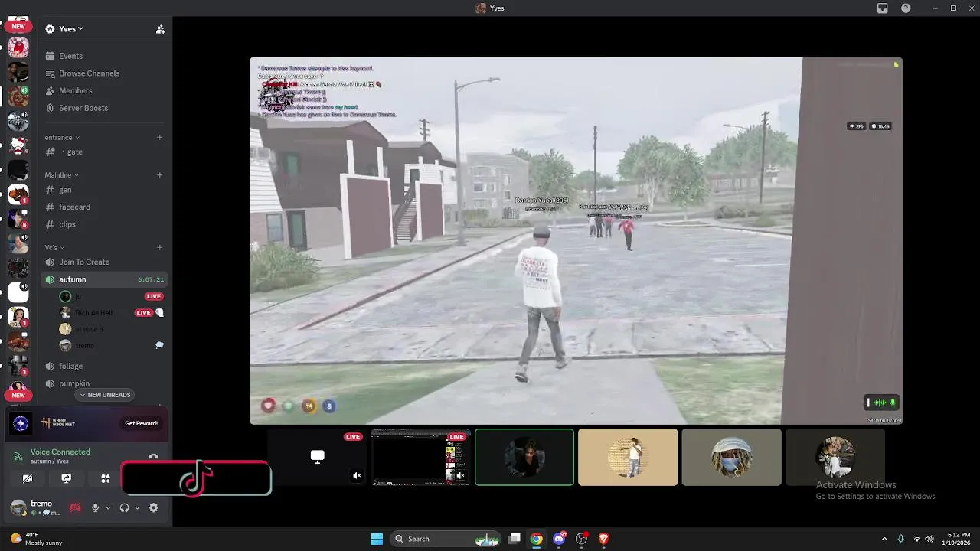This screenshot has height=551, width=980.
Task: Open the activities launcher button
Action: (106, 478)
